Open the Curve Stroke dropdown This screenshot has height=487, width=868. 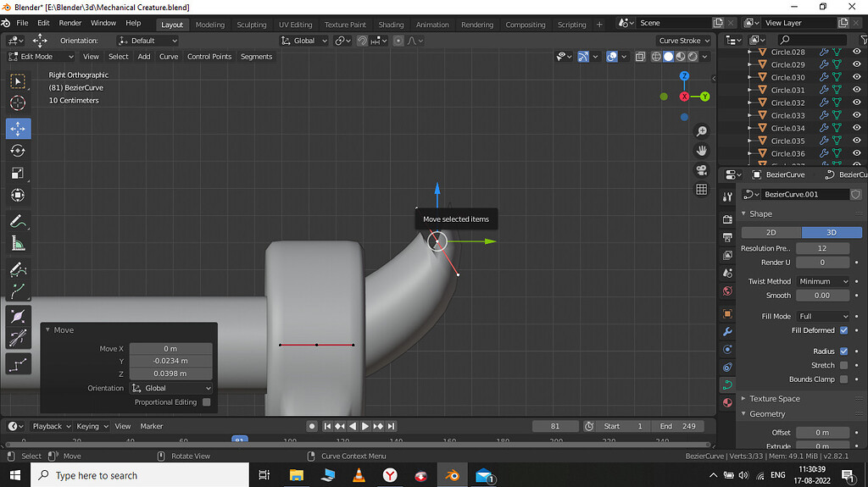tap(684, 41)
